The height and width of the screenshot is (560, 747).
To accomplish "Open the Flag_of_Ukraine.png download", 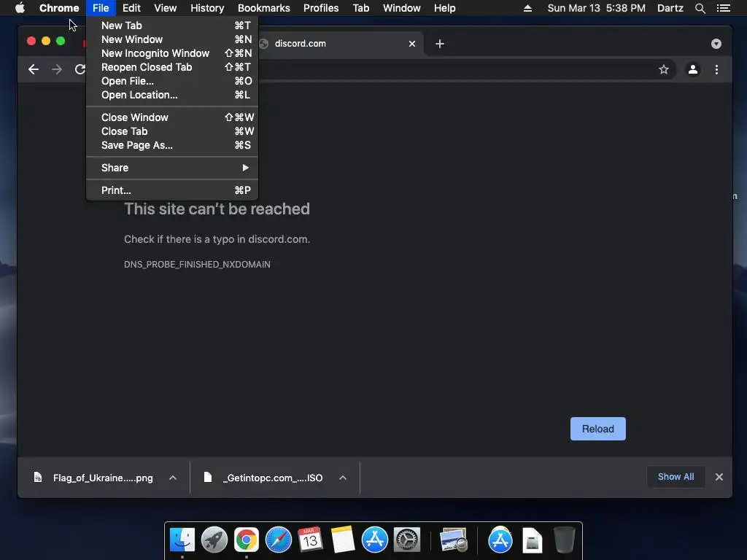I will tap(103, 478).
